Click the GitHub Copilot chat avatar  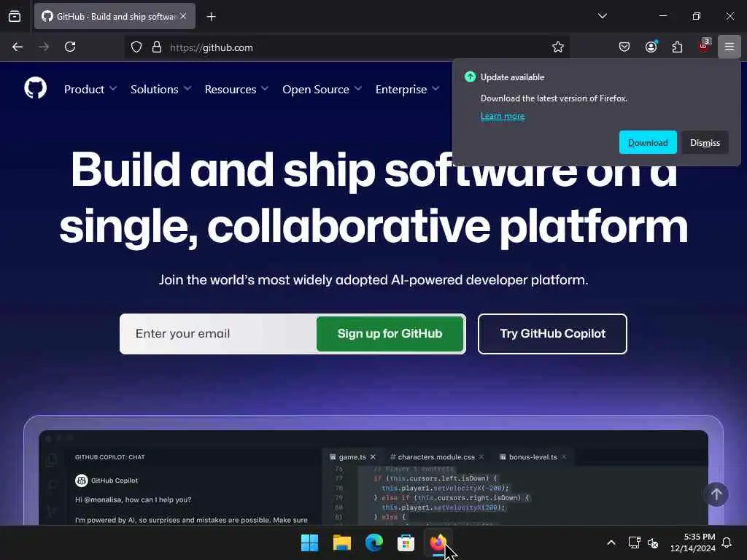[82, 481]
